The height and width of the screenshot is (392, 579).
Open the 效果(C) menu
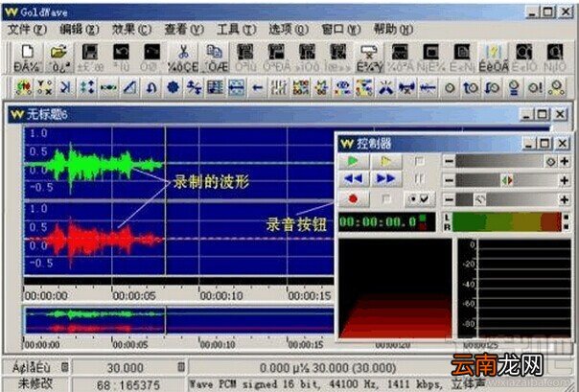132,29
